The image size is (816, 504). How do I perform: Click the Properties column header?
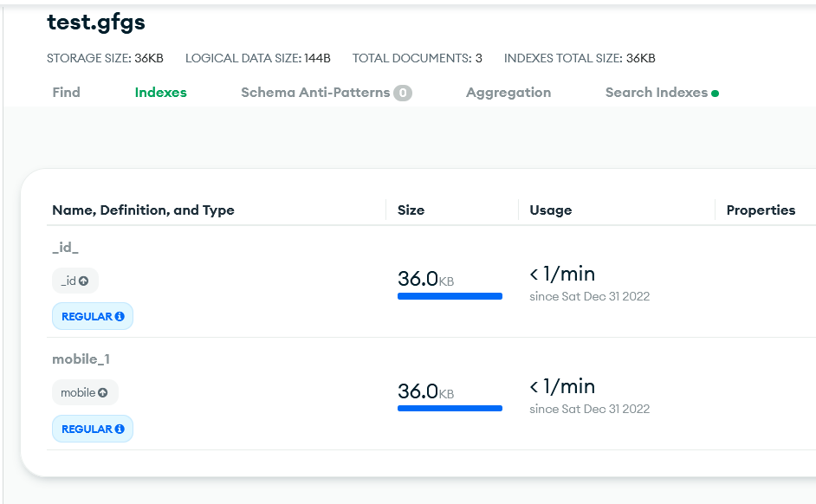(761, 210)
